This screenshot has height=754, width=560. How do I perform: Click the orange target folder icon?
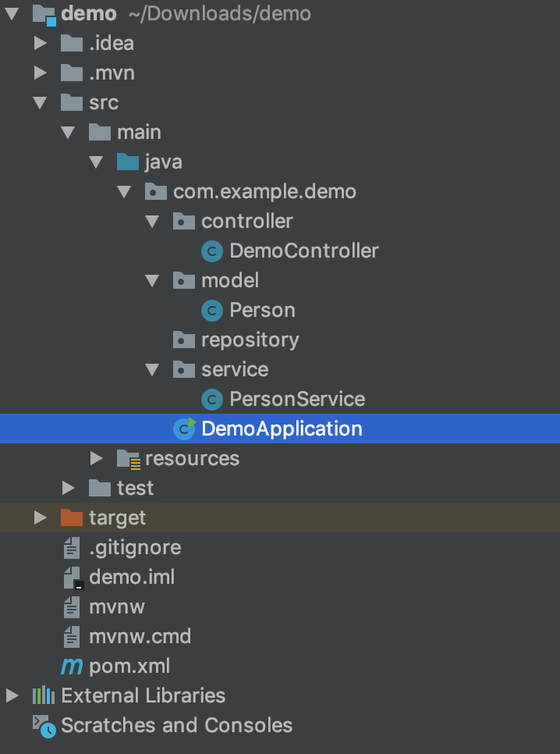tap(72, 517)
